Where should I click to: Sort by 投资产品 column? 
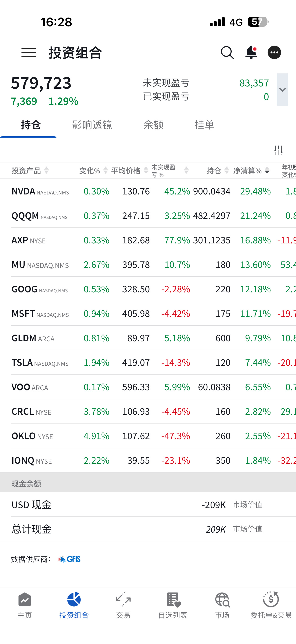pyautogui.click(x=30, y=171)
